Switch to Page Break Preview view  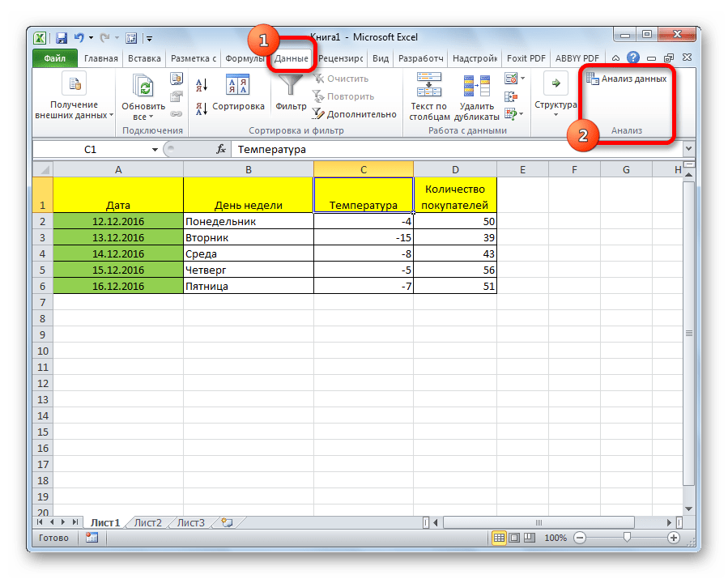[x=530, y=538]
